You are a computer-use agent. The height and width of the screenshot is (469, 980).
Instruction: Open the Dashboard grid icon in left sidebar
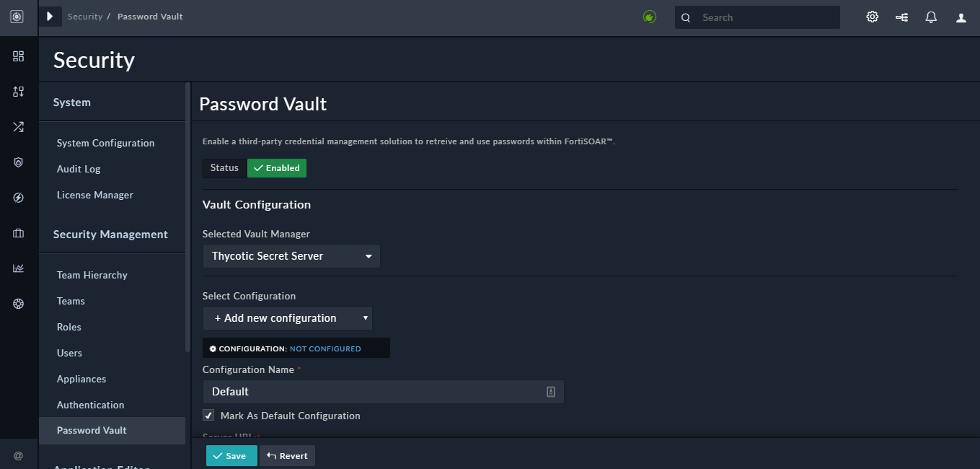(x=18, y=56)
